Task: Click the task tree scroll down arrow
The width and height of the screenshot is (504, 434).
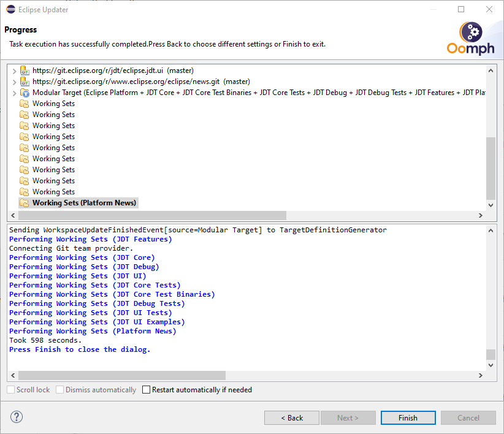Action: [491, 205]
